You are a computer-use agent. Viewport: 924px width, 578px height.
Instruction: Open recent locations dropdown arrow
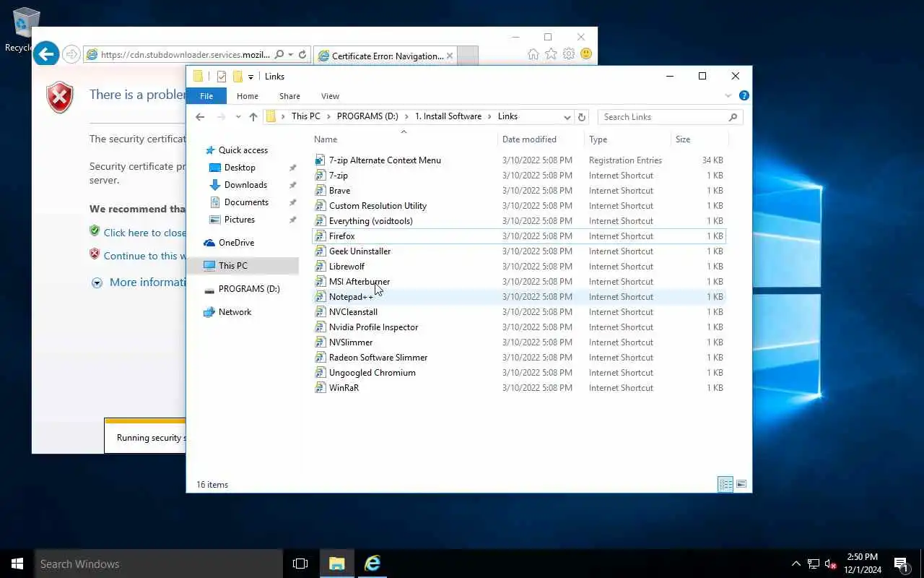[238, 117]
